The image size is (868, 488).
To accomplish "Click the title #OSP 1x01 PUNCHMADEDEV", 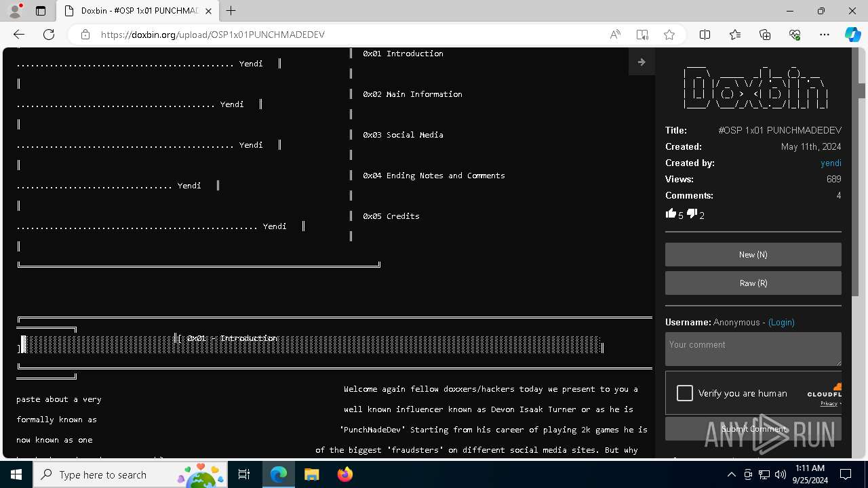I will tap(780, 130).
